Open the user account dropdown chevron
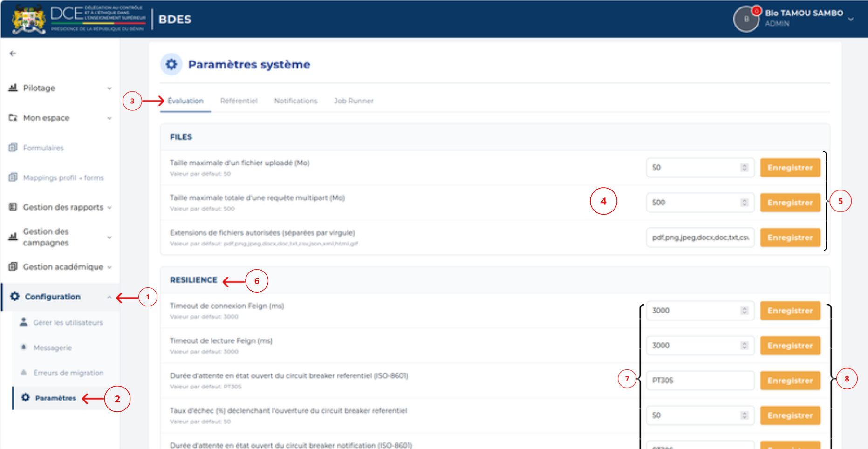This screenshot has height=449, width=868. point(851,20)
